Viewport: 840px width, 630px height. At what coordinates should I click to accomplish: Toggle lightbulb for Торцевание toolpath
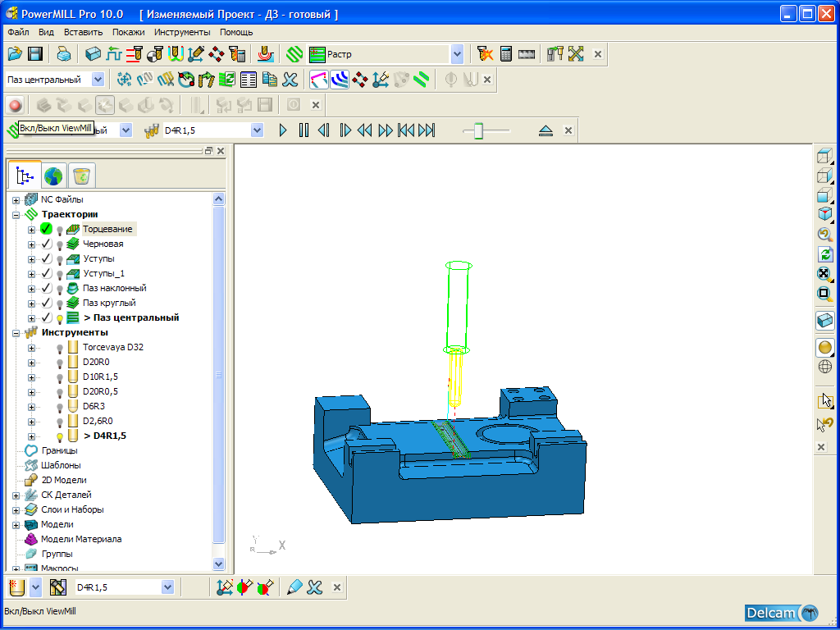point(60,230)
